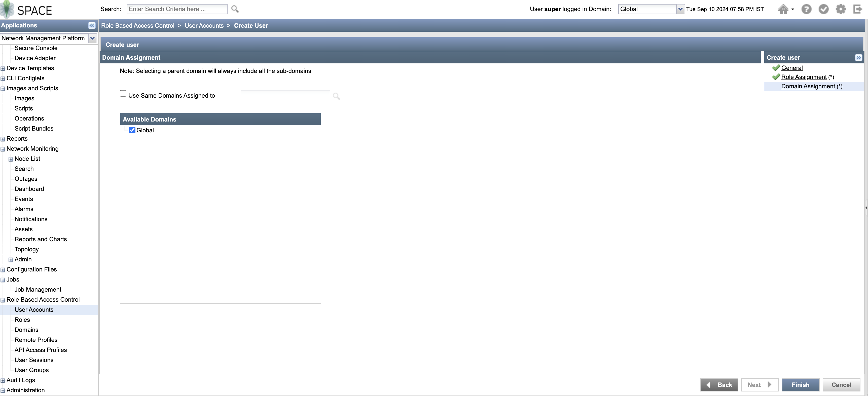Open Images under Images and Scripts
The width and height of the screenshot is (868, 396).
24,98
